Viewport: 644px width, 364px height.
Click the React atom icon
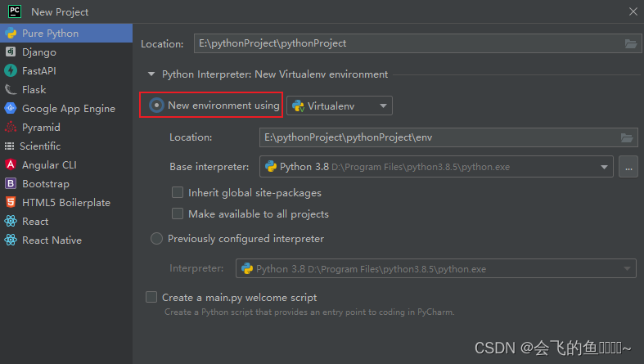tap(11, 221)
